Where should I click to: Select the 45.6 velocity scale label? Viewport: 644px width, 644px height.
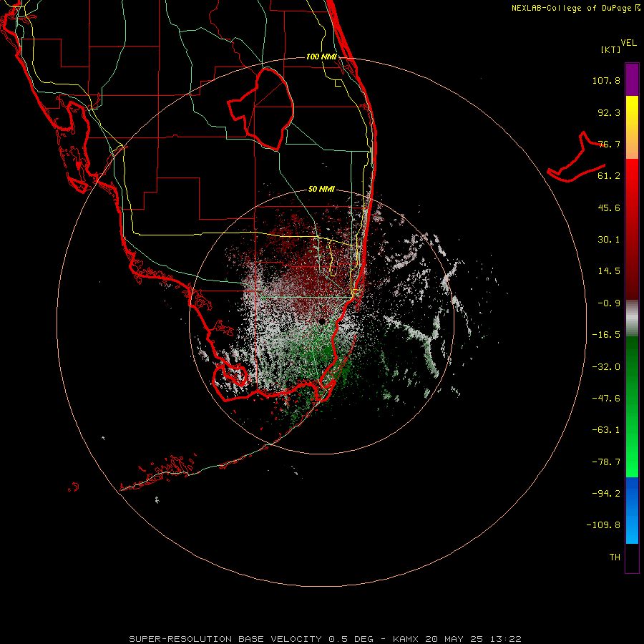609,208
